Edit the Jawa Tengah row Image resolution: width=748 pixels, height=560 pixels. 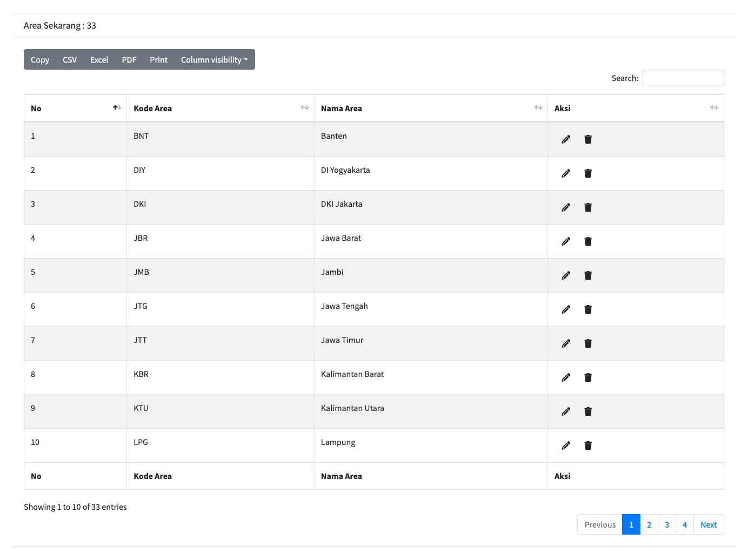point(566,309)
